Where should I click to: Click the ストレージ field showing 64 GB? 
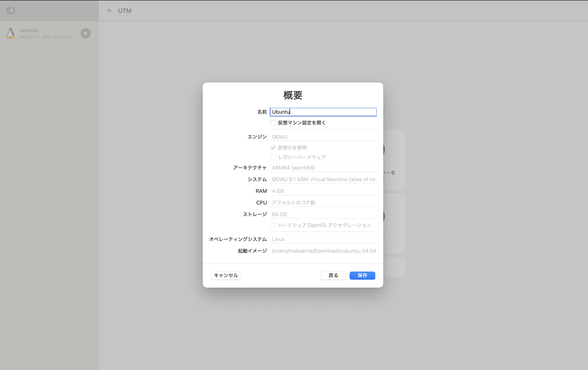323,214
